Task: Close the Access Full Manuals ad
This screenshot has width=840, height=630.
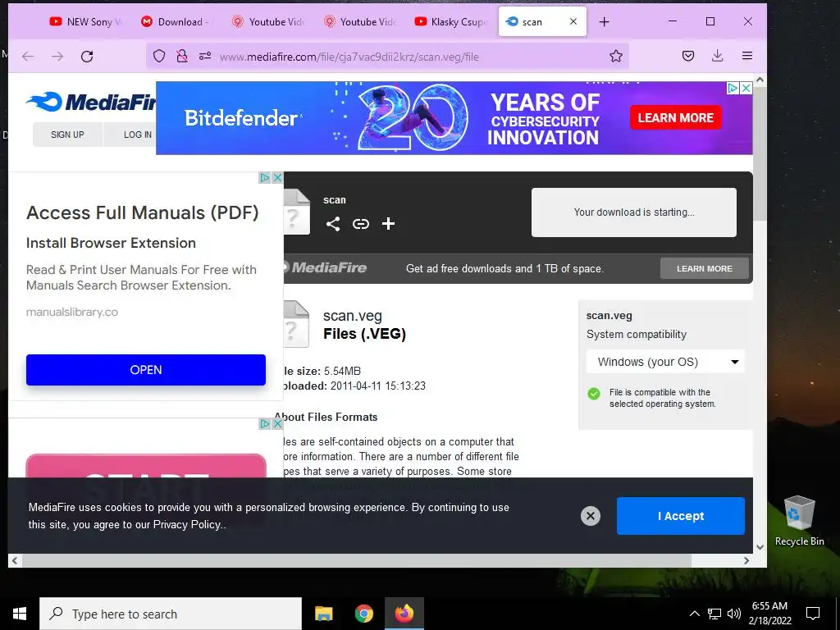Action: click(x=277, y=178)
